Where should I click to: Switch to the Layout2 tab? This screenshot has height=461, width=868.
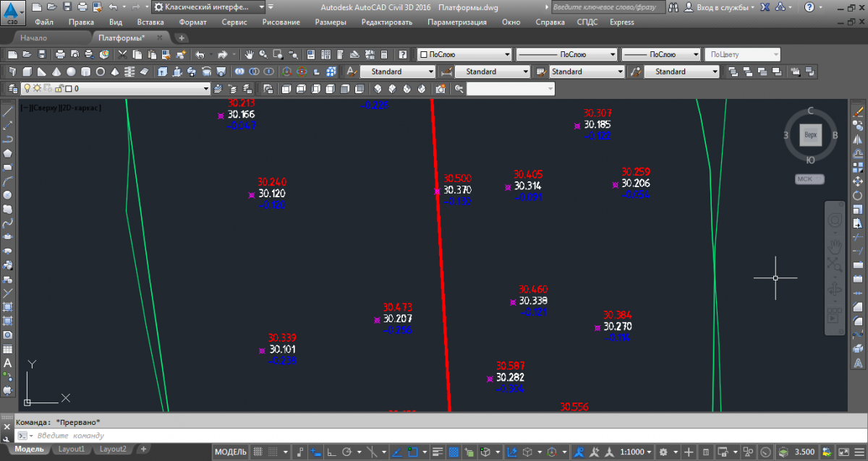[113, 449]
